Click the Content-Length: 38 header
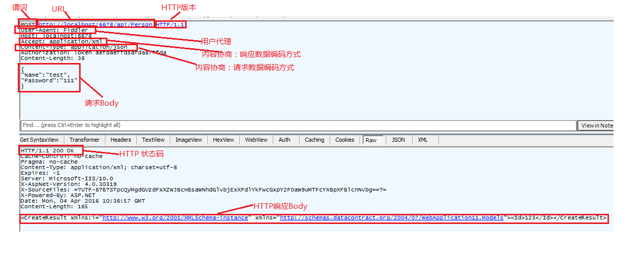This screenshot has width=644, height=256. tap(52, 58)
